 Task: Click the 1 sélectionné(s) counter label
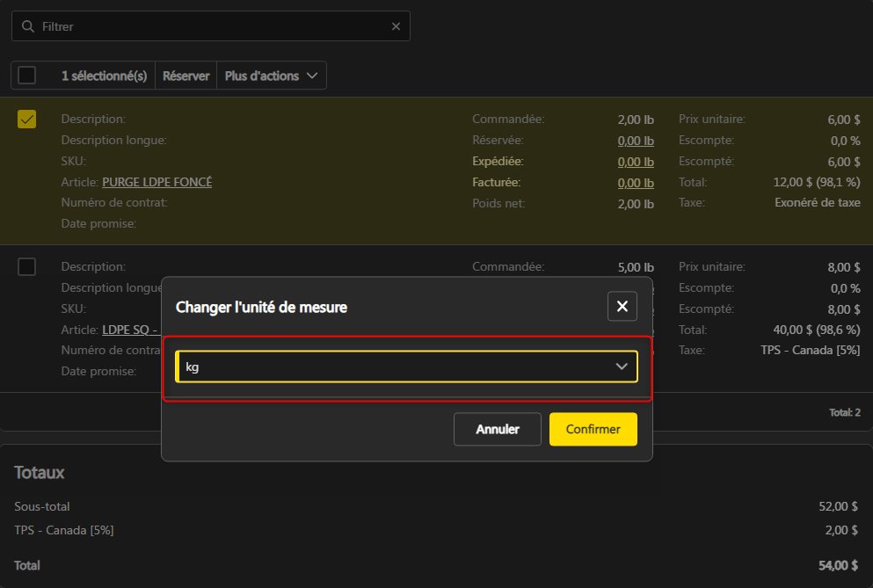[x=104, y=76]
